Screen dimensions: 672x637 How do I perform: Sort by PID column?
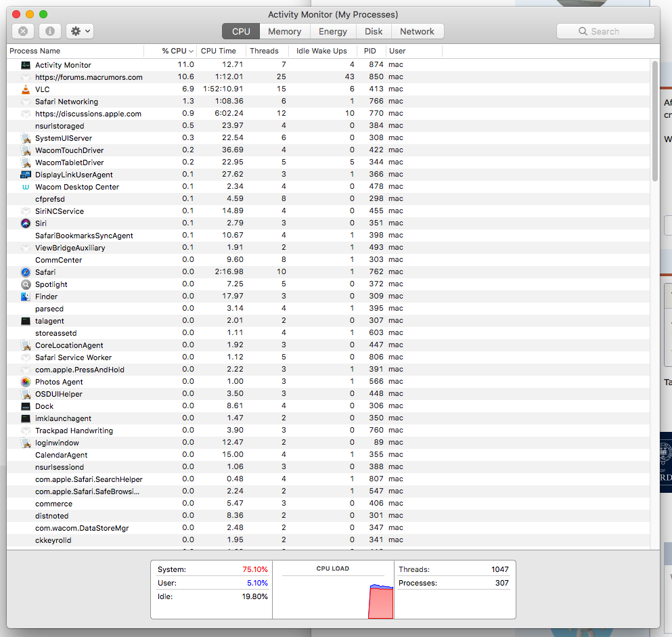[372, 51]
